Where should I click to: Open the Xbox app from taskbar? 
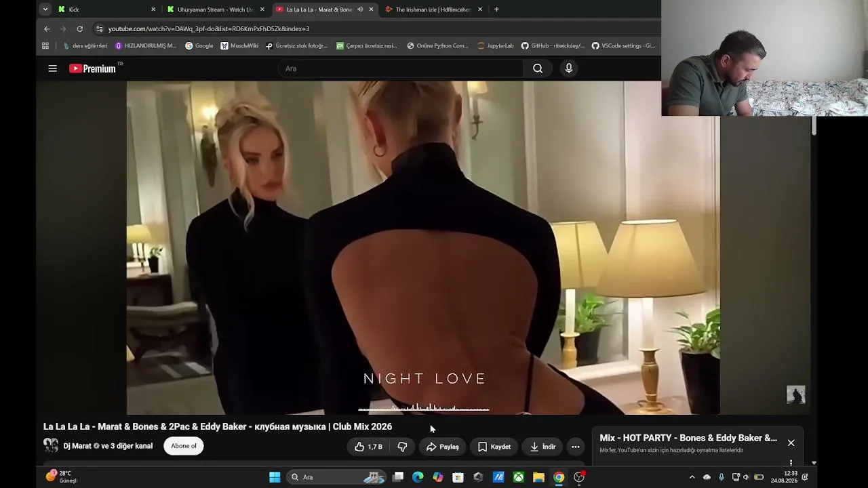click(x=518, y=477)
